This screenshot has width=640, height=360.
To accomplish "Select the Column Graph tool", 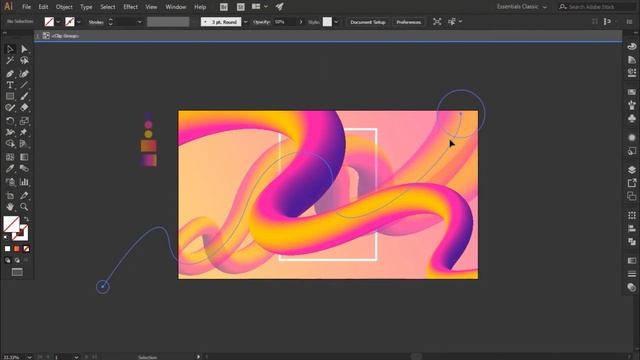I will point(24,182).
